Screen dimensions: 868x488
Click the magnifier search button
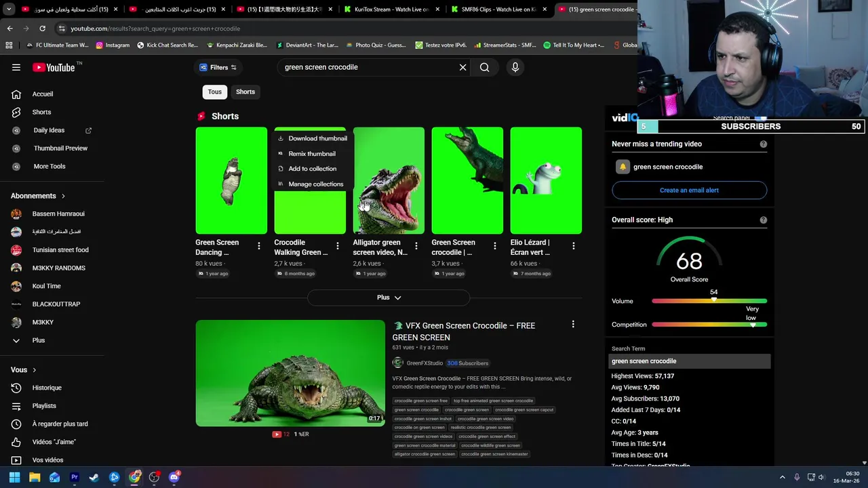484,67
